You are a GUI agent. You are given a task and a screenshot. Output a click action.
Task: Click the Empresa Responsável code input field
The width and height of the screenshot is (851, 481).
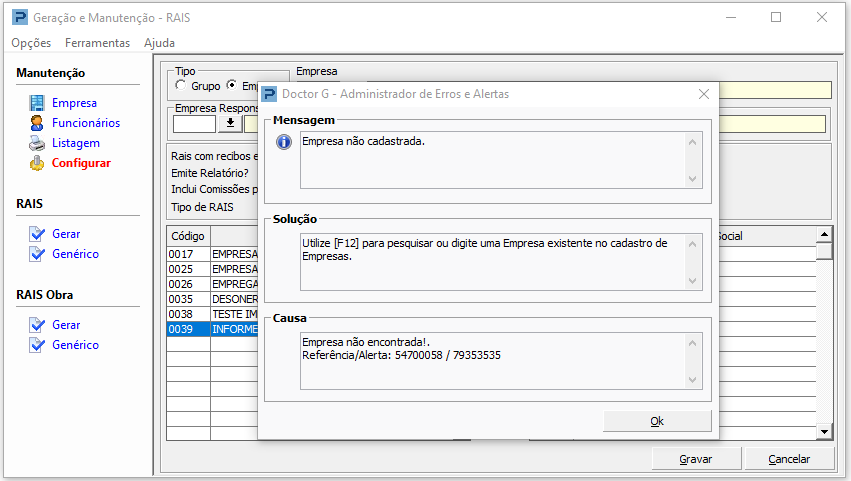[x=194, y=124]
